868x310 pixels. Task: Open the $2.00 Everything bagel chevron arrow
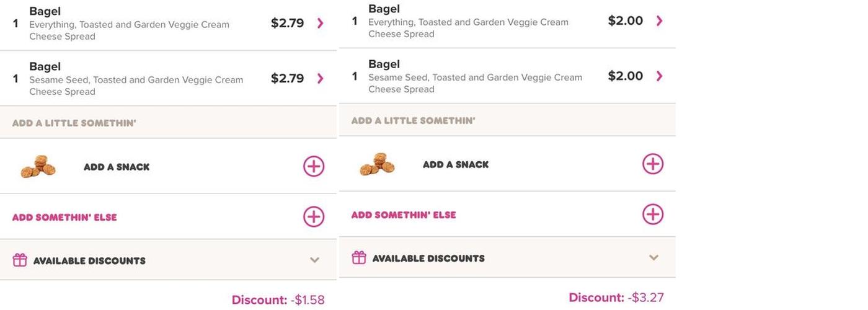tap(659, 21)
